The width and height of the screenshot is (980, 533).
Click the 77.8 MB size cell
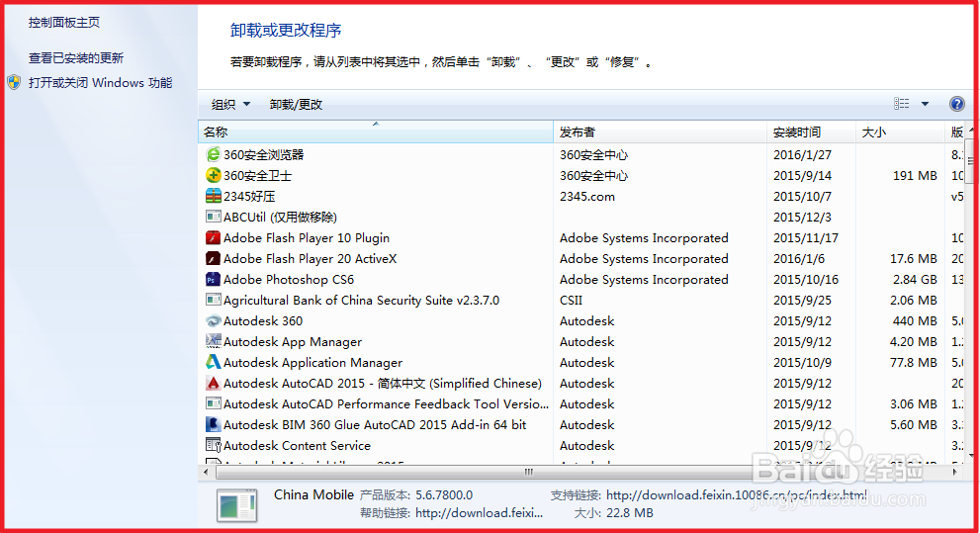pyautogui.click(x=914, y=362)
